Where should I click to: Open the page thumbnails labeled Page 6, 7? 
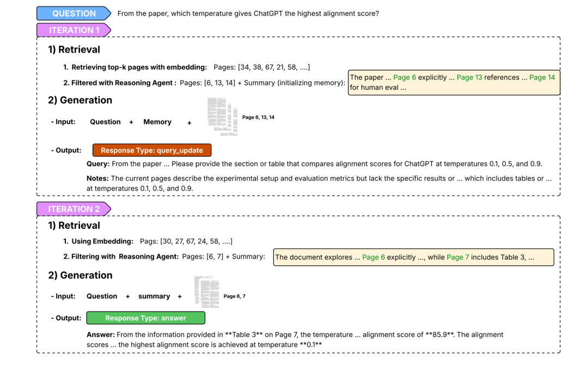tap(207, 292)
